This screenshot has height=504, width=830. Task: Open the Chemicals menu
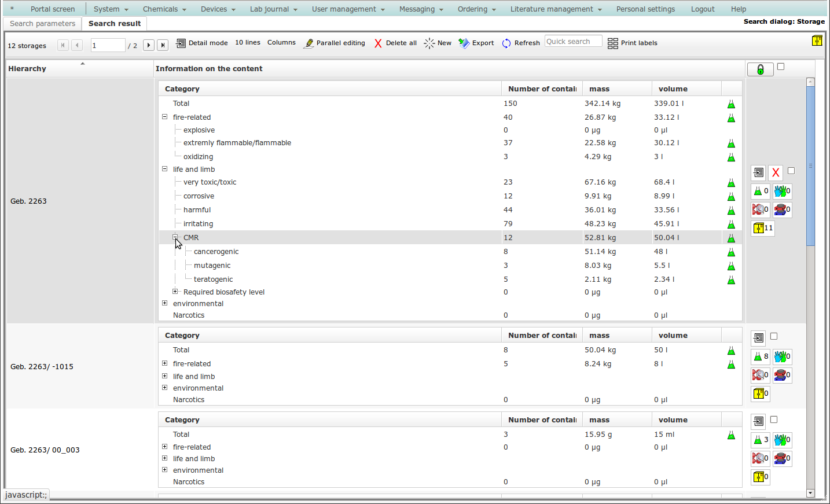[x=164, y=9]
